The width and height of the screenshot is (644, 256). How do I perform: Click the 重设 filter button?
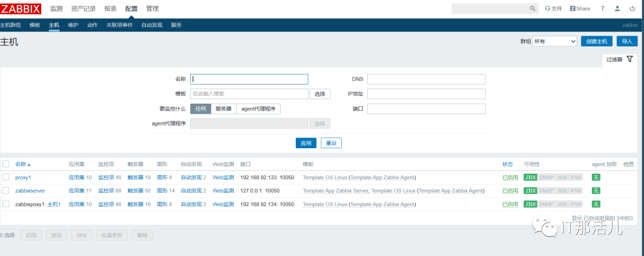click(331, 143)
